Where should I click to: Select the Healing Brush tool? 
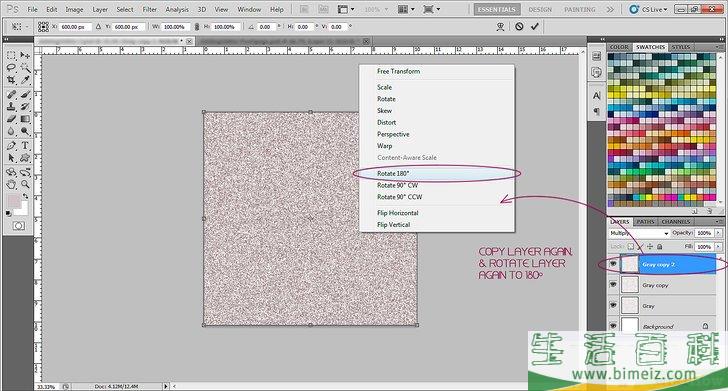pos(11,95)
